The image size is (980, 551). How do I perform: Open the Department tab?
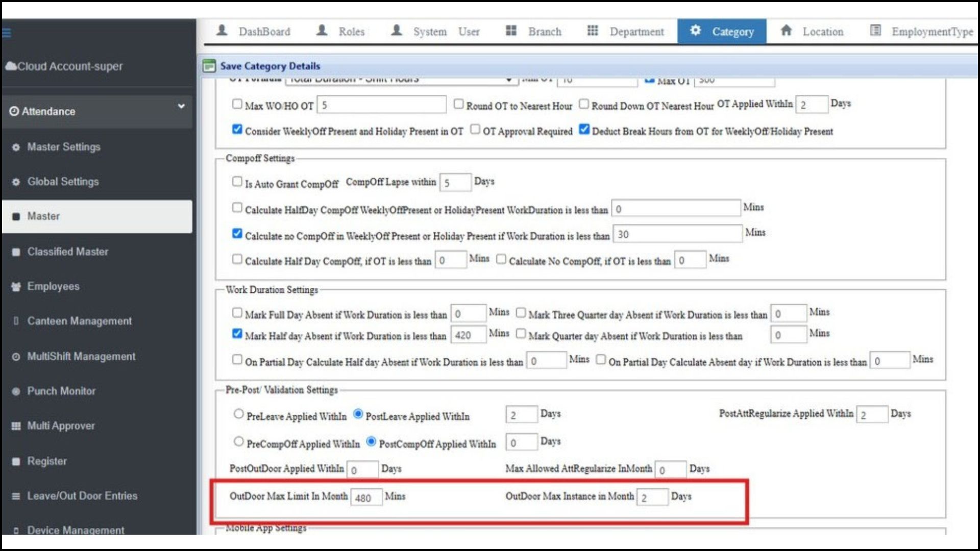[626, 32]
